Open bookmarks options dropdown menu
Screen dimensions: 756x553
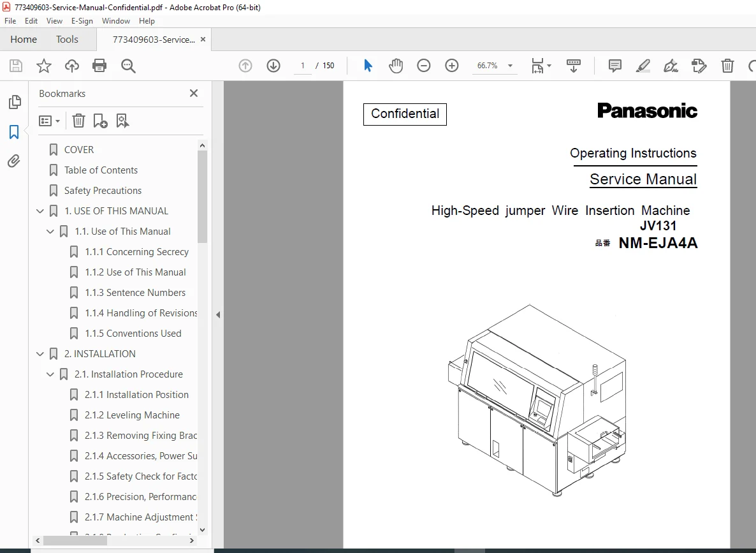(49, 121)
